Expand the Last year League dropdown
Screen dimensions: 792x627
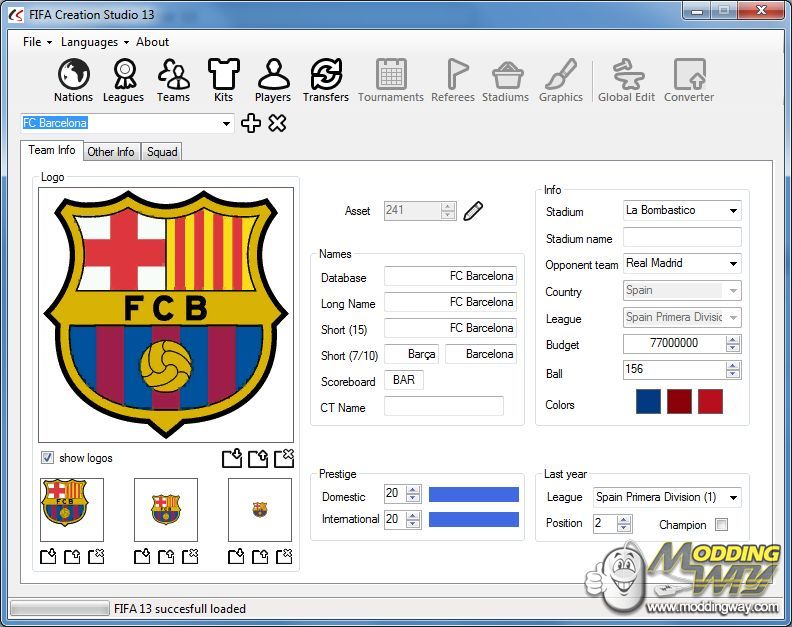[733, 497]
